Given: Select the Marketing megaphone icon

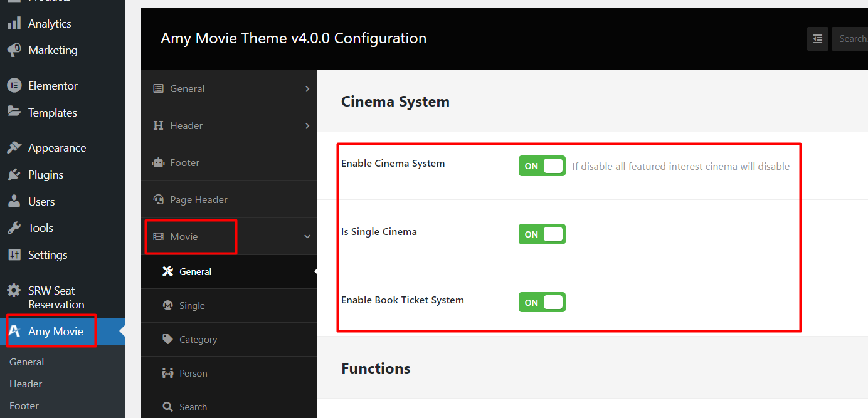Looking at the screenshot, I should click(13, 50).
